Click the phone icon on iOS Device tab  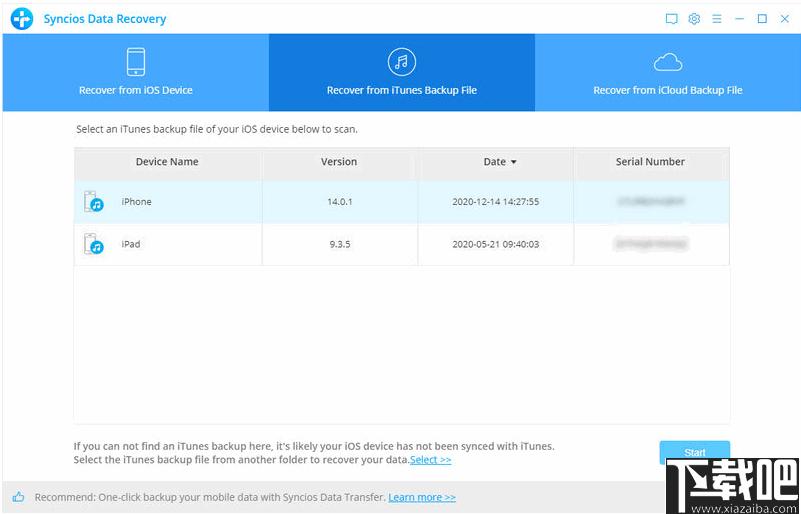coord(136,62)
